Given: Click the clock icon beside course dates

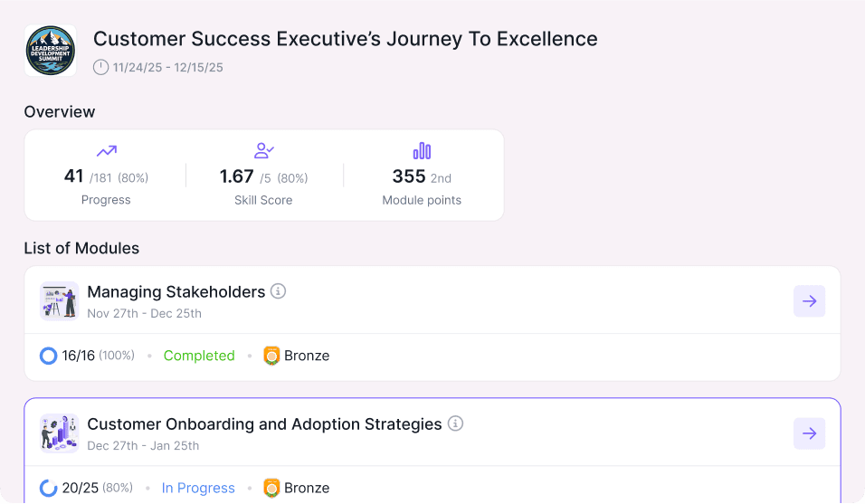Looking at the screenshot, I should (x=100, y=67).
